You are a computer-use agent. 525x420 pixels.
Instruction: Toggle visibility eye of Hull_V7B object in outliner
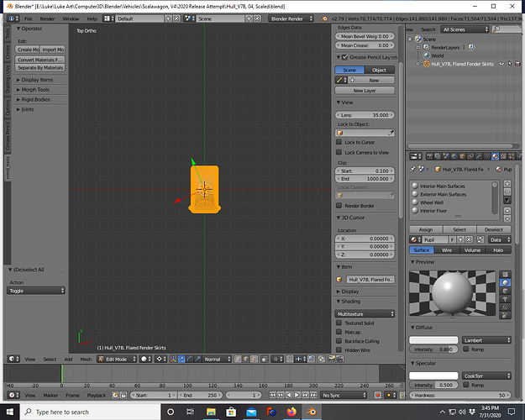coord(501,64)
